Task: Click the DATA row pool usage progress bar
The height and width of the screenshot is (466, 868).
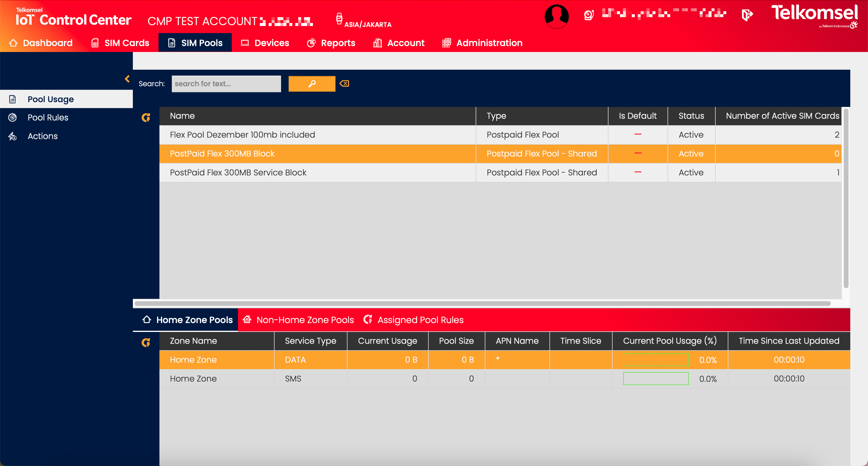Action: (x=655, y=359)
